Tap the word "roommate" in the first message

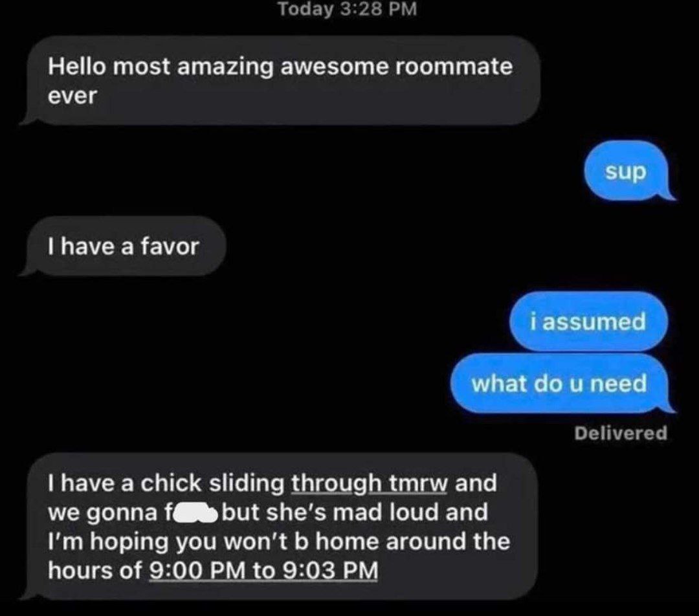point(453,67)
